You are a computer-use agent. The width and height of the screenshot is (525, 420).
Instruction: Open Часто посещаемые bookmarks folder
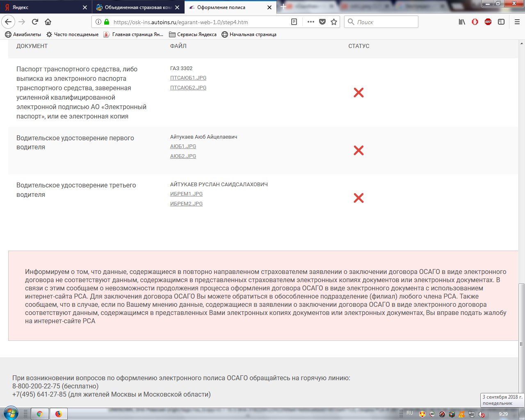[x=73, y=34]
